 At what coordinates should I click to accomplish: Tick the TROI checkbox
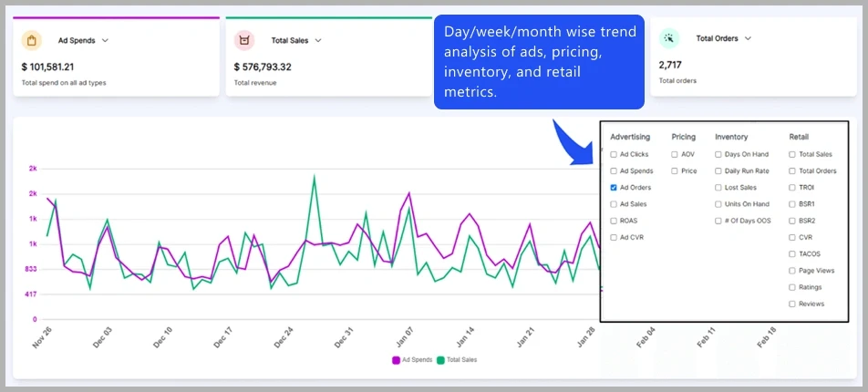tap(792, 188)
